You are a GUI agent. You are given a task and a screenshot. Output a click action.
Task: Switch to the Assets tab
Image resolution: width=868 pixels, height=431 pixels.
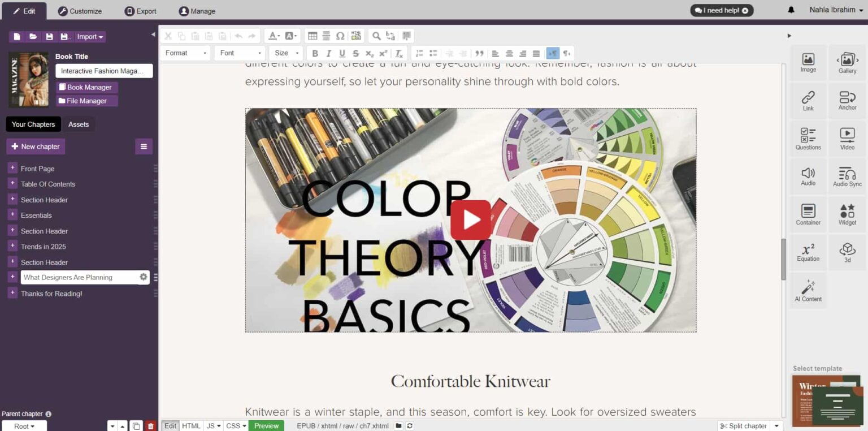click(x=79, y=124)
